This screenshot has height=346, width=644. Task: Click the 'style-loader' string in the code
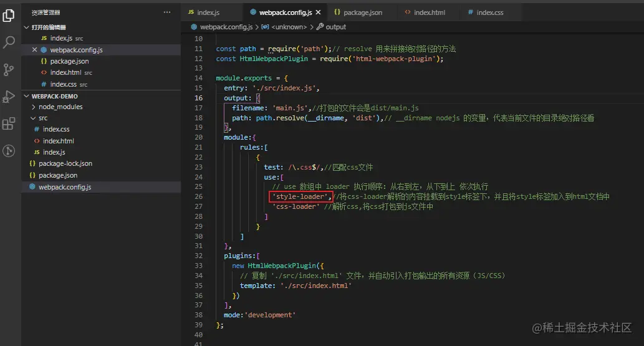[299, 197]
